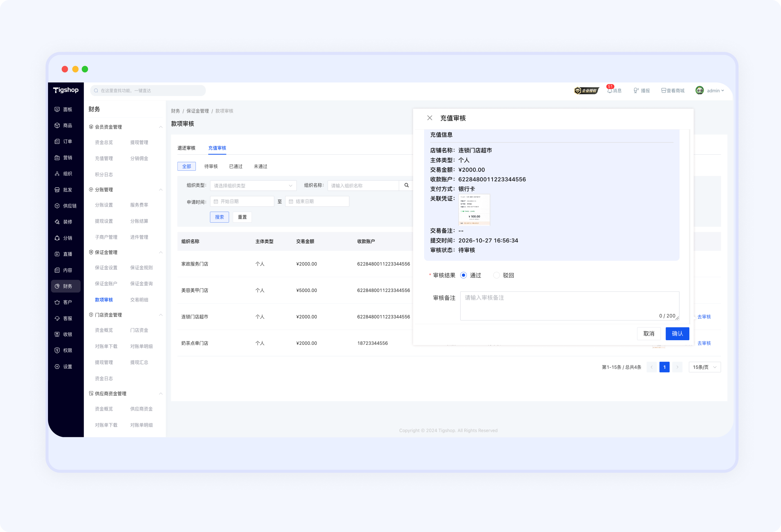Open the 请选择组织类型 dropdown
The image size is (781, 532).
click(x=253, y=185)
